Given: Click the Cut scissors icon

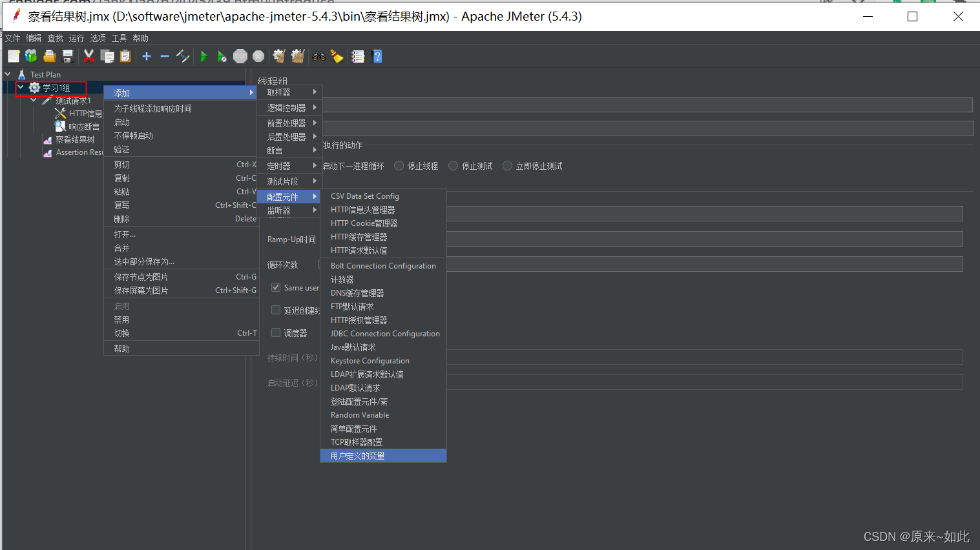Looking at the screenshot, I should [89, 57].
